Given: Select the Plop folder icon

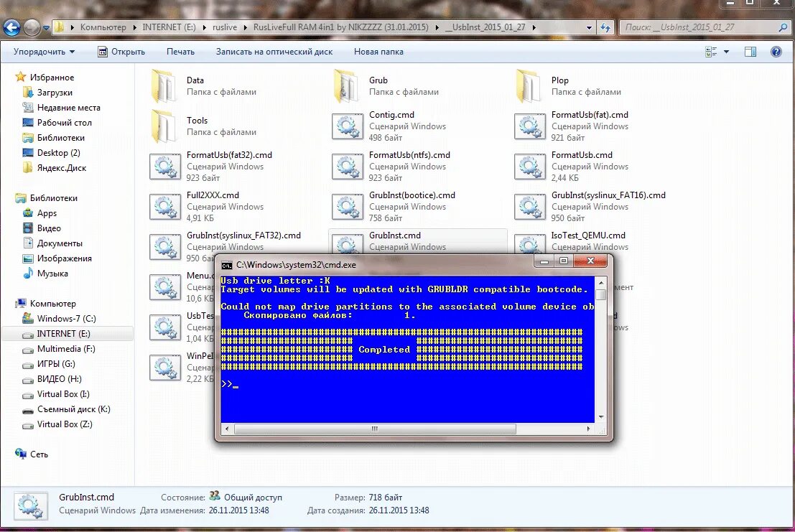Looking at the screenshot, I should coord(529,86).
